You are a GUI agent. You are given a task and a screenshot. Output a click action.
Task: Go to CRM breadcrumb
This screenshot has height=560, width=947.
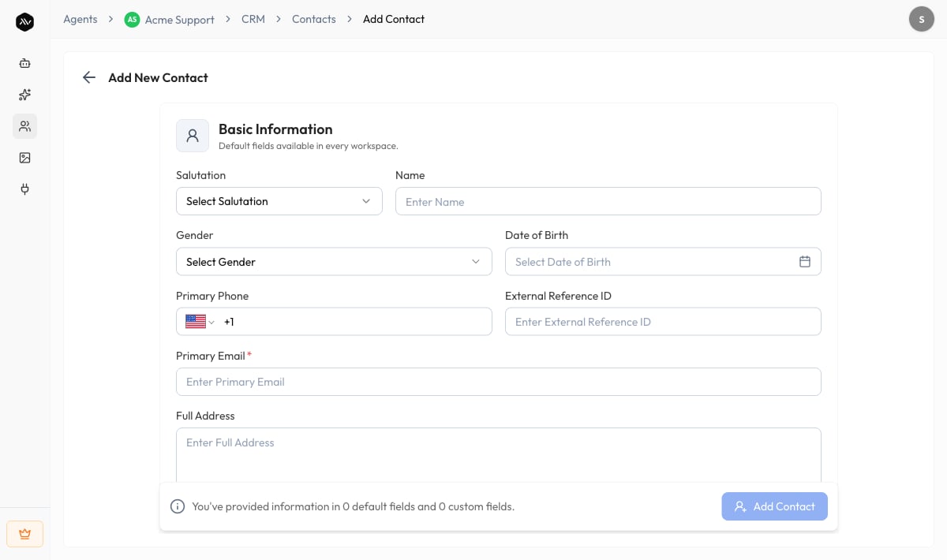point(253,19)
